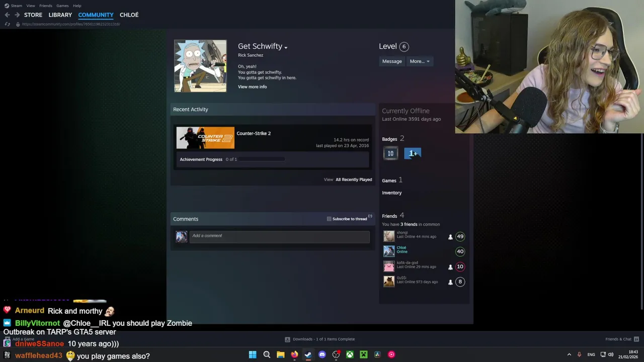Click the Message button
This screenshot has width=644, height=362.
[x=392, y=61]
